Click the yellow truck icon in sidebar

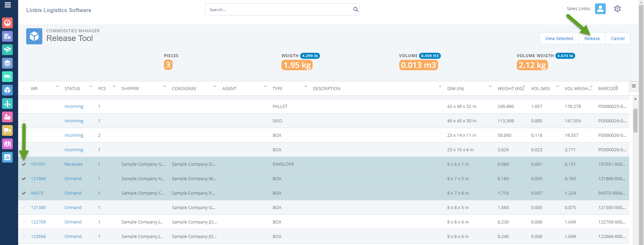(7, 130)
